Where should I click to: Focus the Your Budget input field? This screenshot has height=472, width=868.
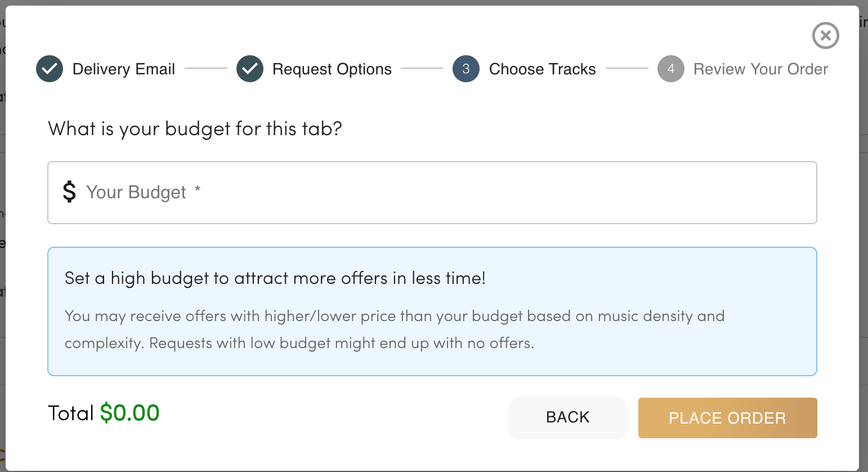click(432, 193)
